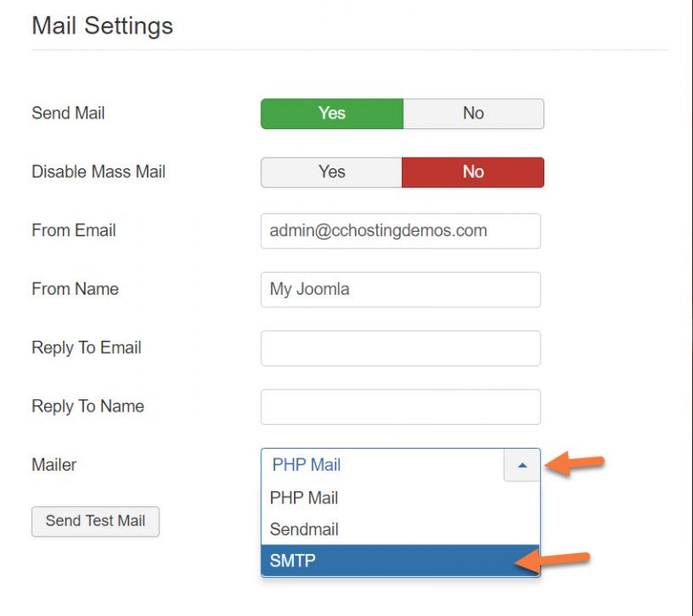Click into the From Name field
This screenshot has width=693, height=616.
click(x=400, y=289)
